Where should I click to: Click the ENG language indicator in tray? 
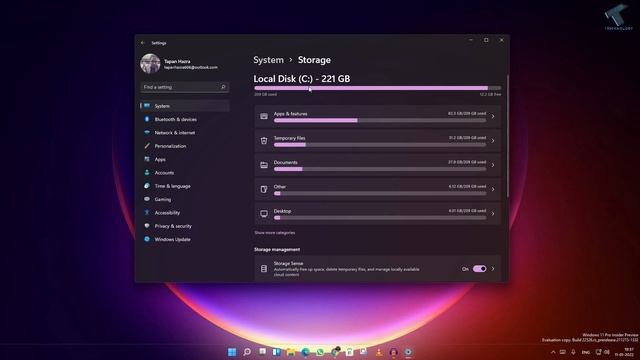click(x=586, y=352)
